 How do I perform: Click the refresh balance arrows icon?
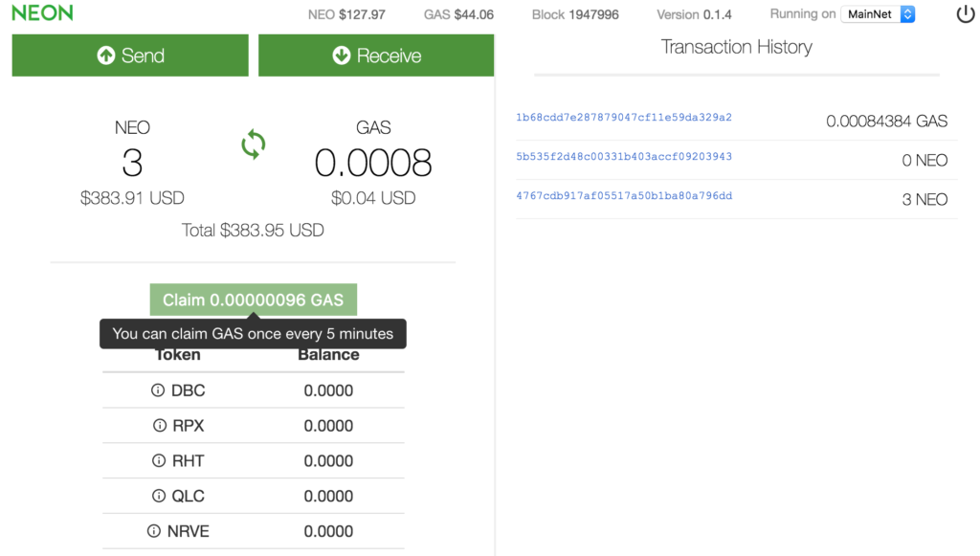click(253, 145)
